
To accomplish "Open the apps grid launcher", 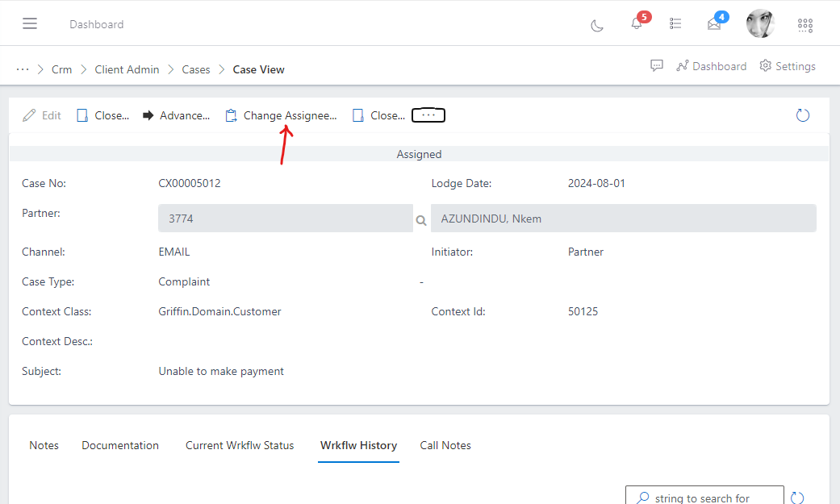I will pos(804,25).
